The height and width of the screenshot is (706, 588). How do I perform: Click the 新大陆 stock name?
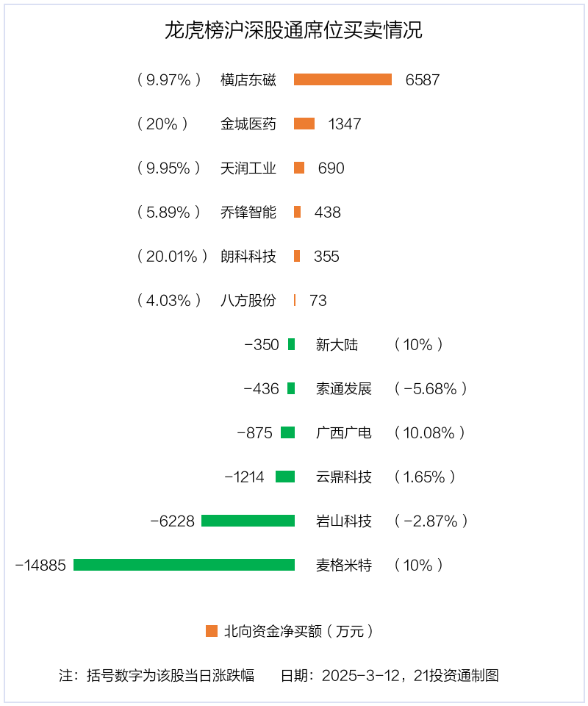click(337, 344)
